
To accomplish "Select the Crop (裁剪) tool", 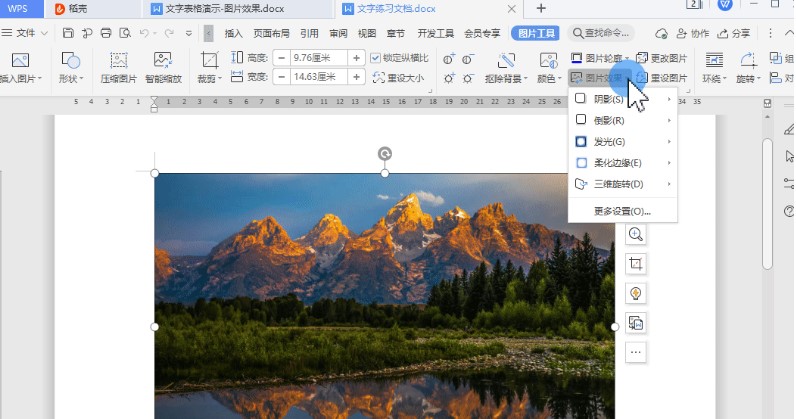I will [x=209, y=67].
